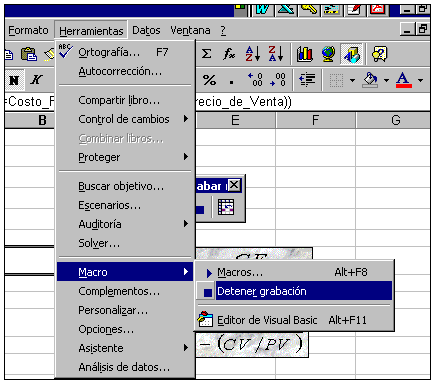Apply the Fill Color bucket

pos(370,80)
